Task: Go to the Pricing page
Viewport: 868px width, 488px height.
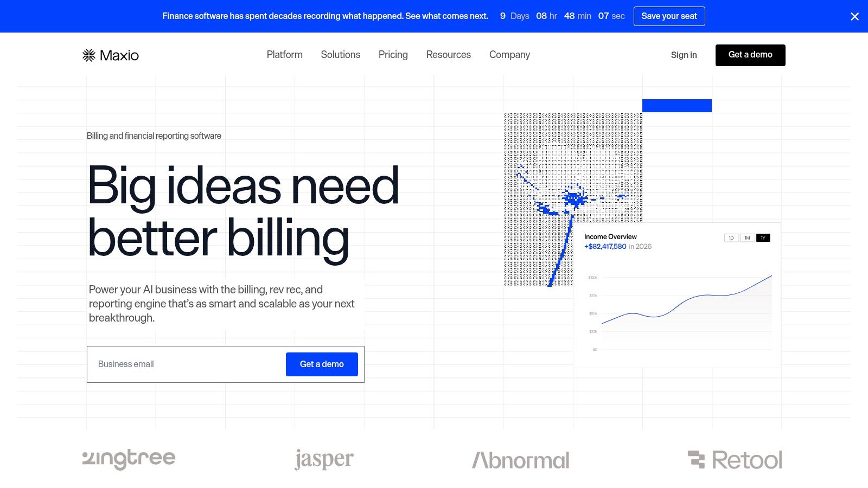Action: click(393, 55)
